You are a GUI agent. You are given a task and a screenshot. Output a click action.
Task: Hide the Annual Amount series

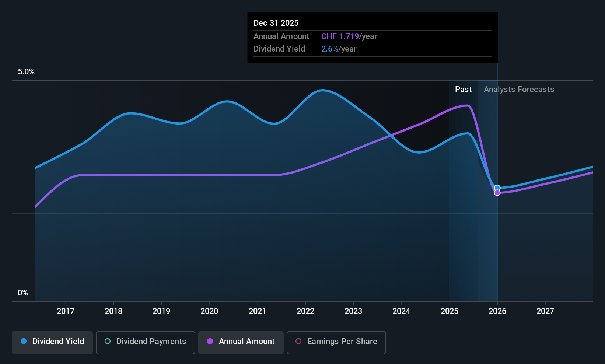(x=241, y=342)
